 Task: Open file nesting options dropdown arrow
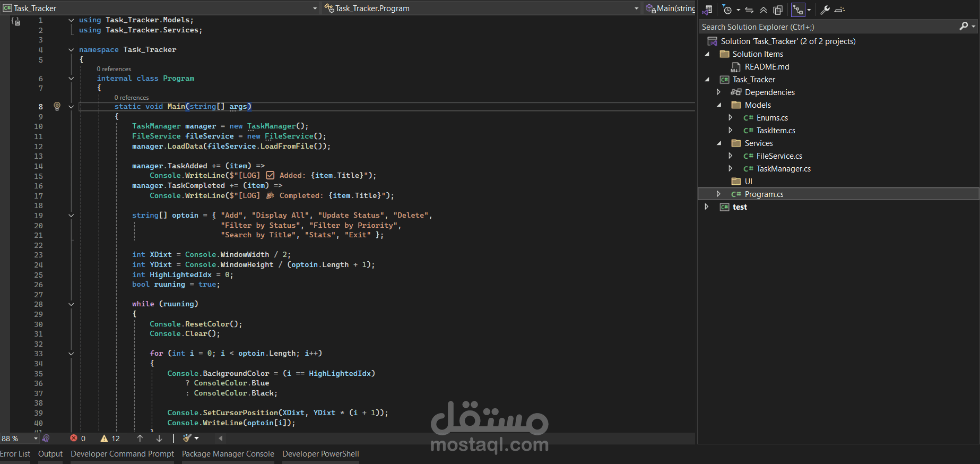[809, 10]
